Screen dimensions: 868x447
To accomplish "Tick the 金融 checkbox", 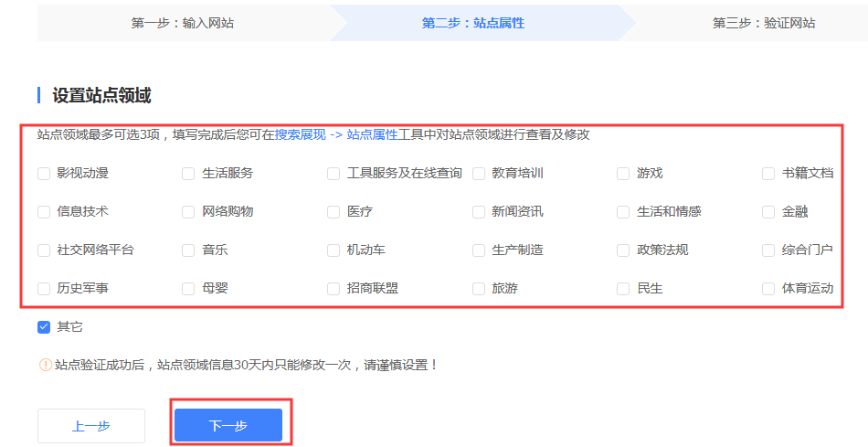I will tap(768, 212).
